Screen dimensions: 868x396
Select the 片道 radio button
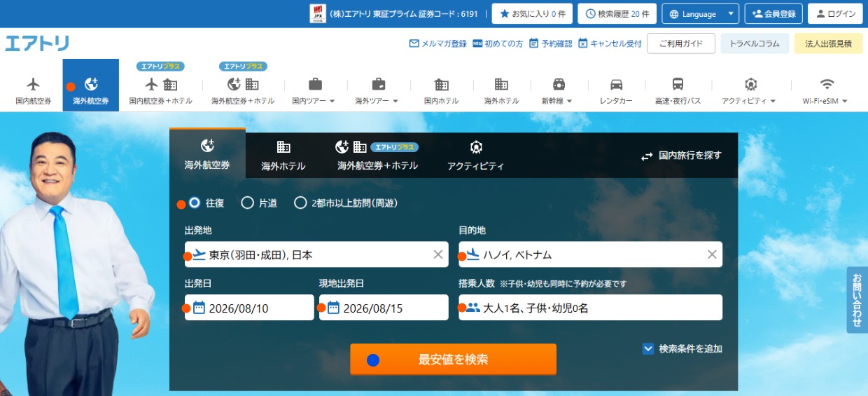click(x=247, y=203)
